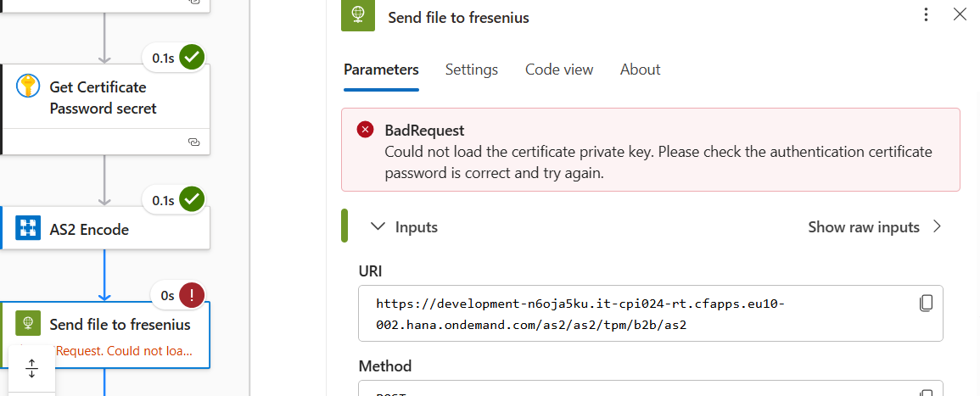Collapse the Inputs section
Image resolution: width=980 pixels, height=396 pixels.
pos(377,226)
